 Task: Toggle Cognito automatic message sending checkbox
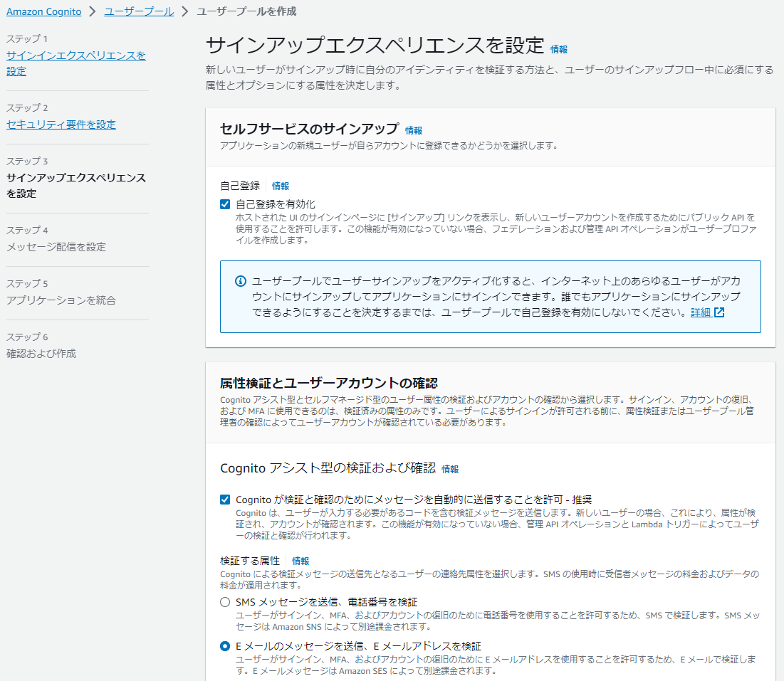(225, 499)
